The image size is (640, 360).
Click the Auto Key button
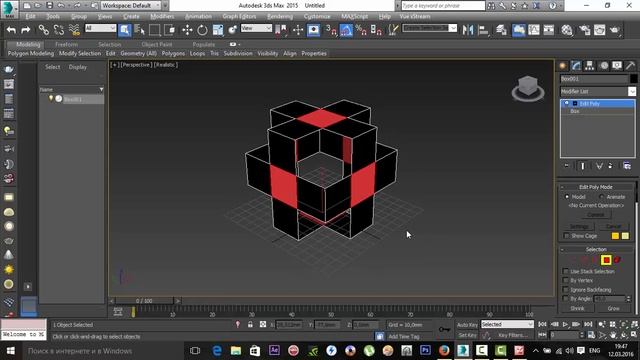[467, 325]
